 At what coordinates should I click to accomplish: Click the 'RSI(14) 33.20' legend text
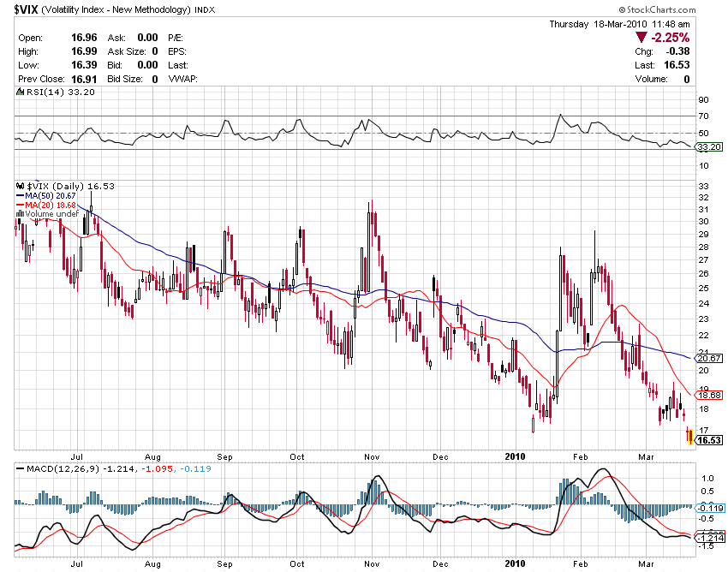point(60,92)
